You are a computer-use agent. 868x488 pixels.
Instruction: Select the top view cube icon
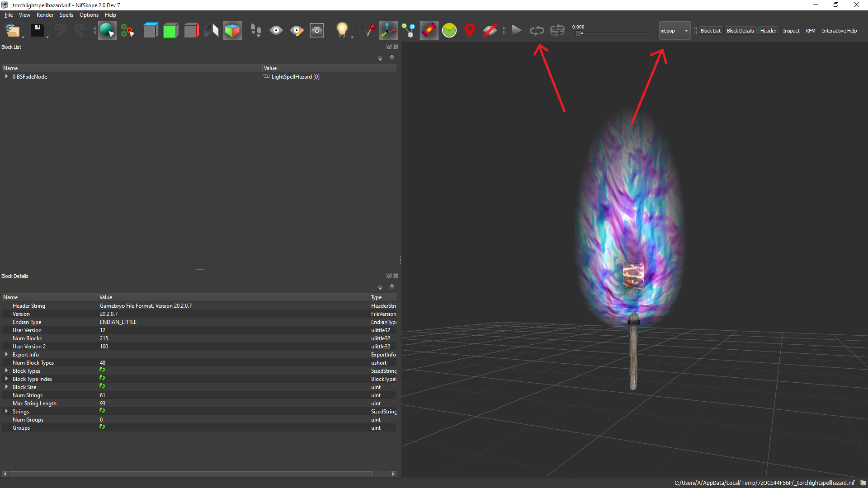point(151,31)
